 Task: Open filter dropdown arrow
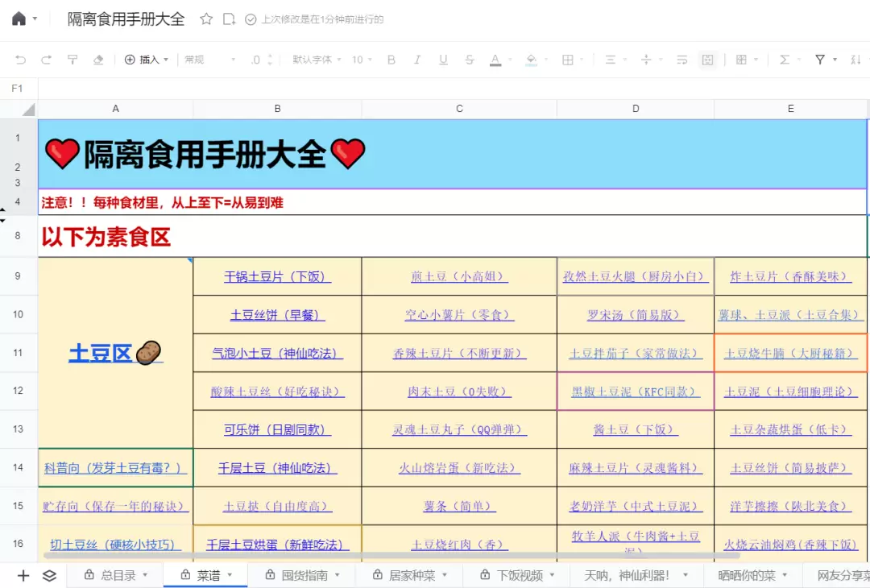coord(835,60)
